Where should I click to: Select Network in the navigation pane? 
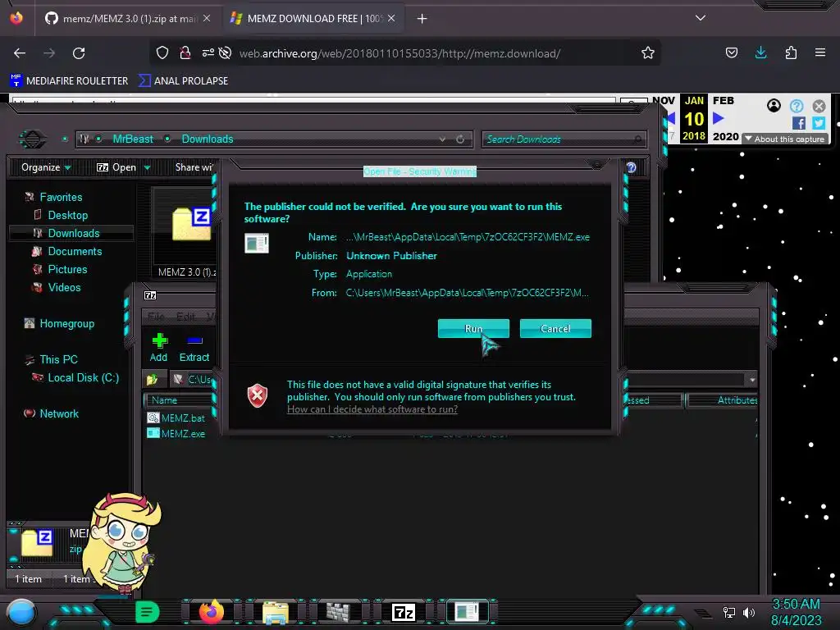pyautogui.click(x=59, y=413)
